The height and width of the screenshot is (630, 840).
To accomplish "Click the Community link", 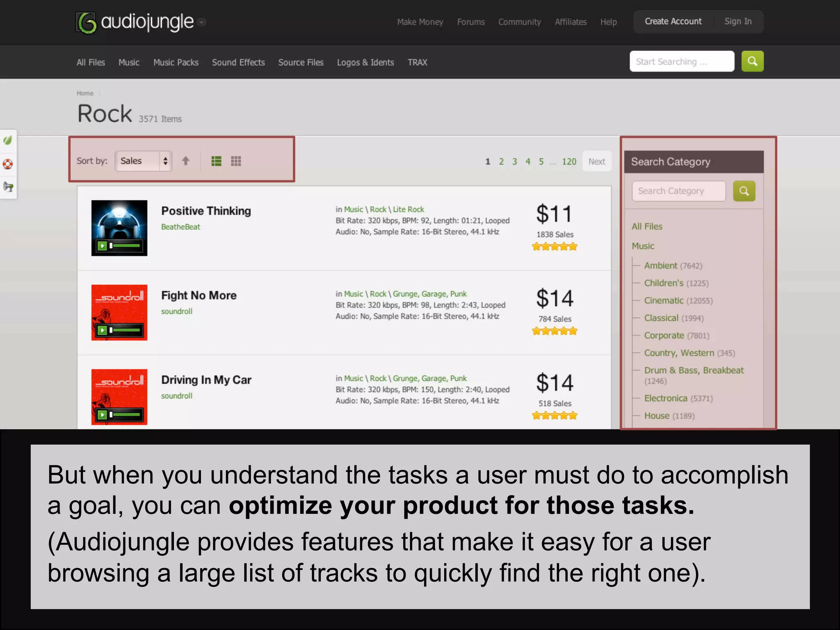I will click(519, 22).
